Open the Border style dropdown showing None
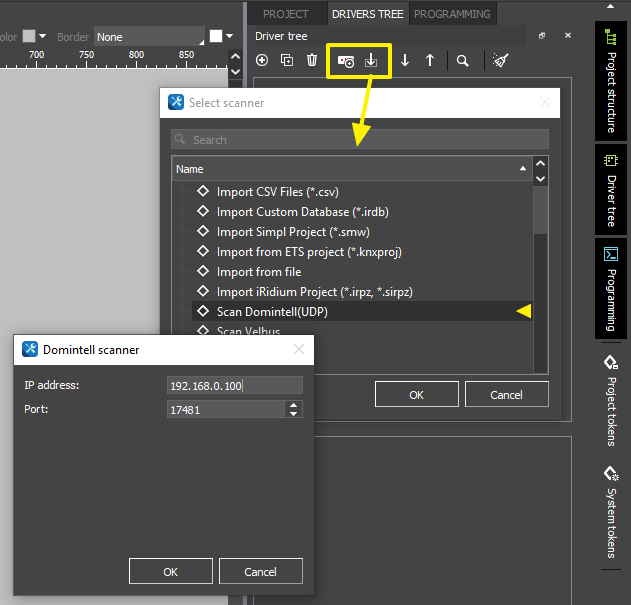 click(149, 37)
